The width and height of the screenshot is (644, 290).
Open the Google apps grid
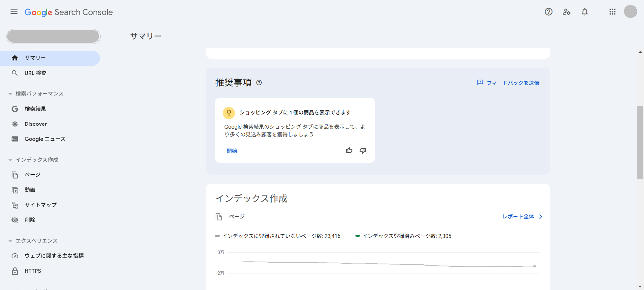(612, 12)
